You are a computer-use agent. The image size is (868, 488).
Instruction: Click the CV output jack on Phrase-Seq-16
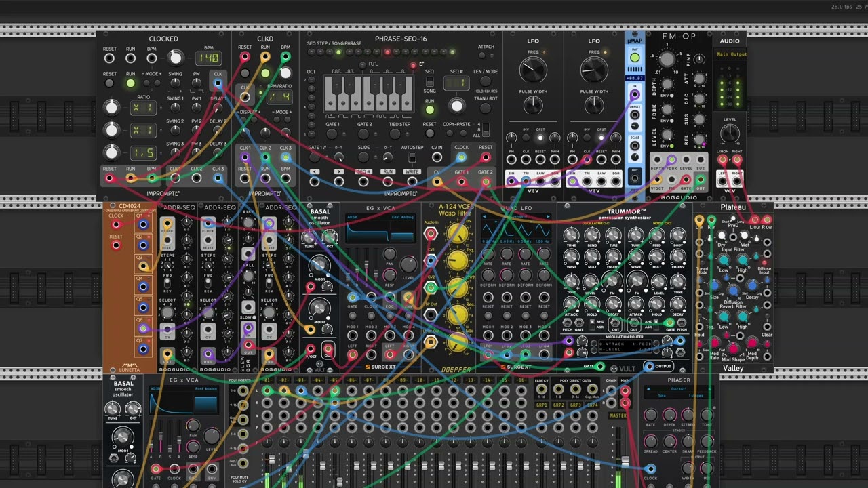pos(437,181)
